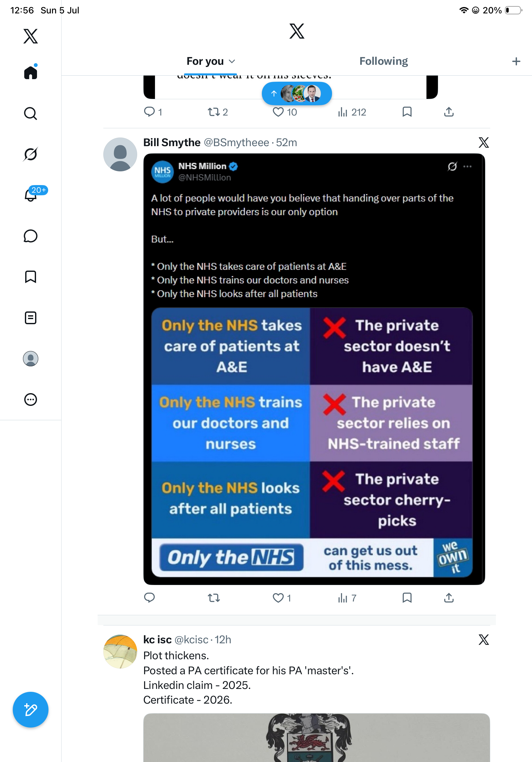The height and width of the screenshot is (762, 532).
Task: Like Bill Smythe's post
Action: pos(282,598)
